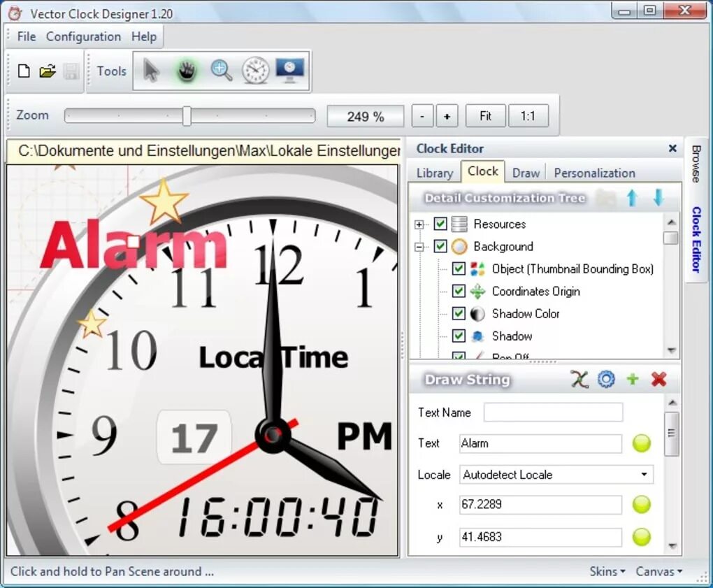Click the Text field containing Alarm

pos(540,443)
